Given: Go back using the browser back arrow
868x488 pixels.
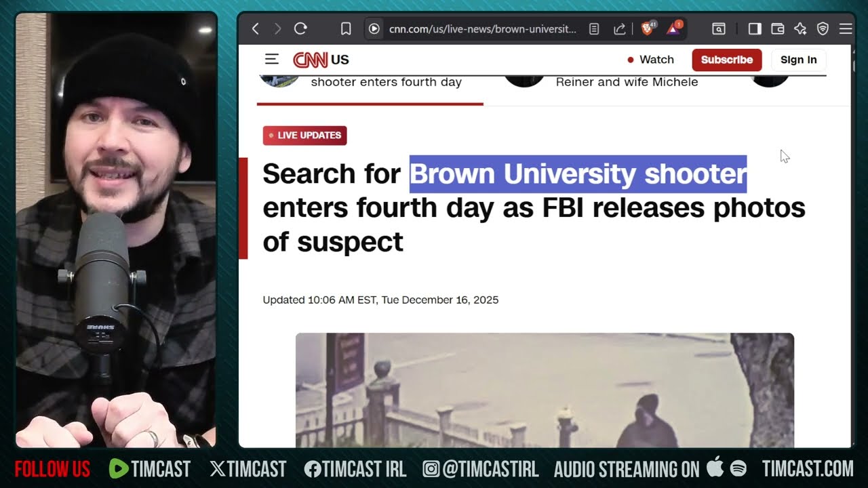Looking at the screenshot, I should (256, 28).
